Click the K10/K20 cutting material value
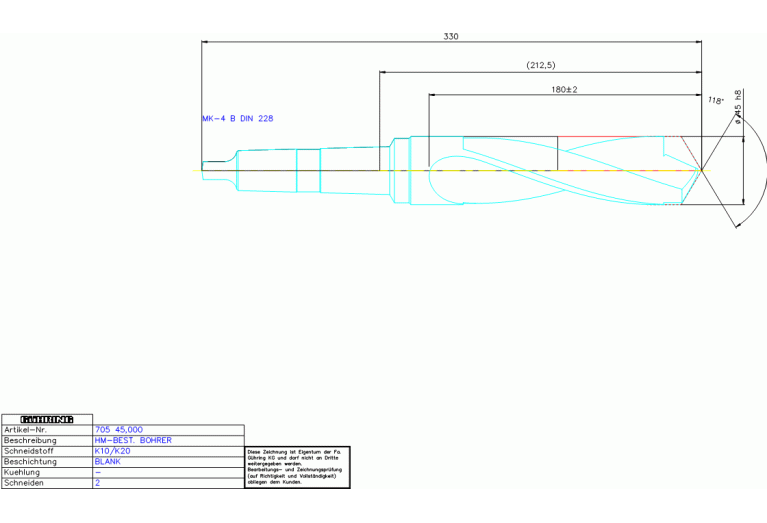Screen dimensions: 767x523 (x=112, y=451)
